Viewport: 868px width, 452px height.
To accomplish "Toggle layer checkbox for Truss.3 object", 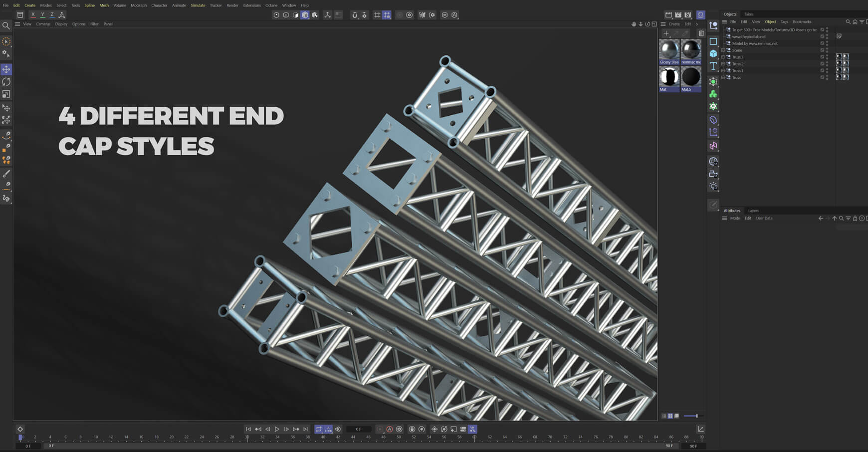I will (822, 57).
